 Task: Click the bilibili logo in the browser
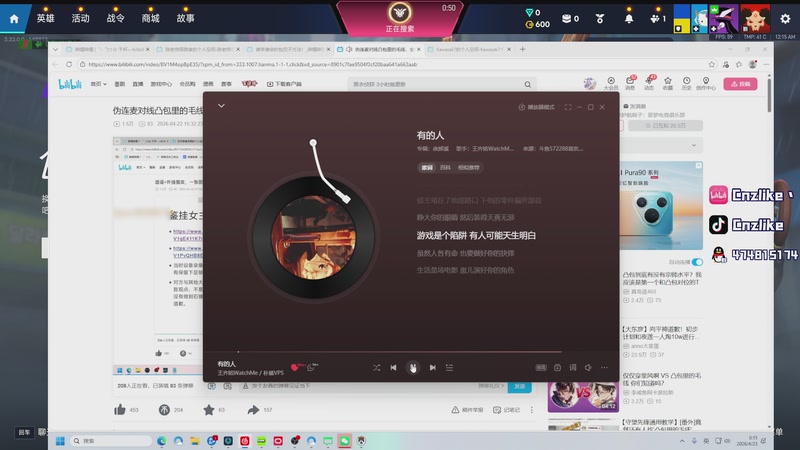(x=70, y=84)
